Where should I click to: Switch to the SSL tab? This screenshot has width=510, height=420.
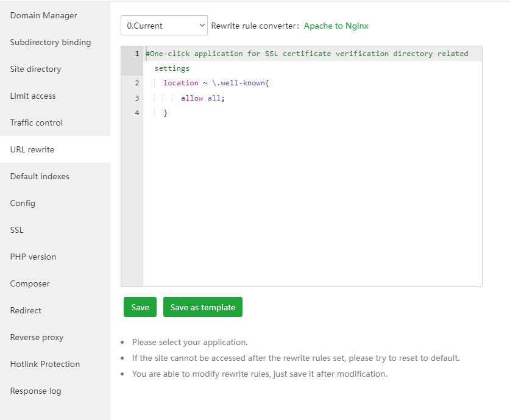click(16, 230)
